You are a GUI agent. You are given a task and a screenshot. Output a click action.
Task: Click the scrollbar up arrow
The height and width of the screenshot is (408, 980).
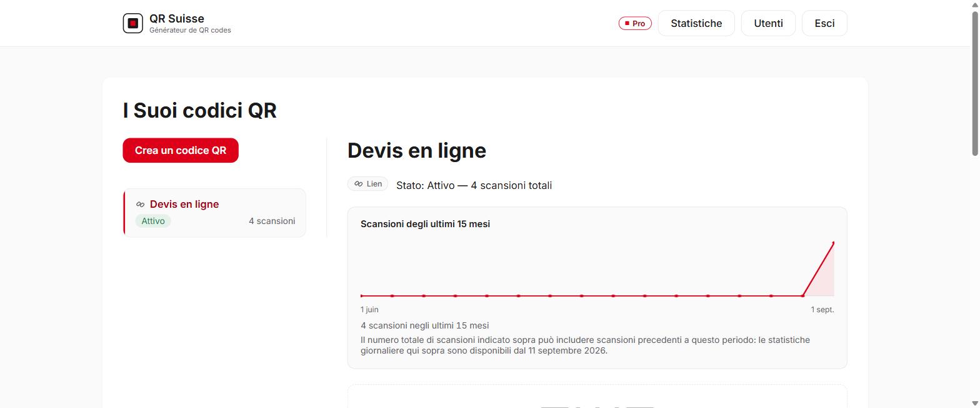(x=975, y=5)
